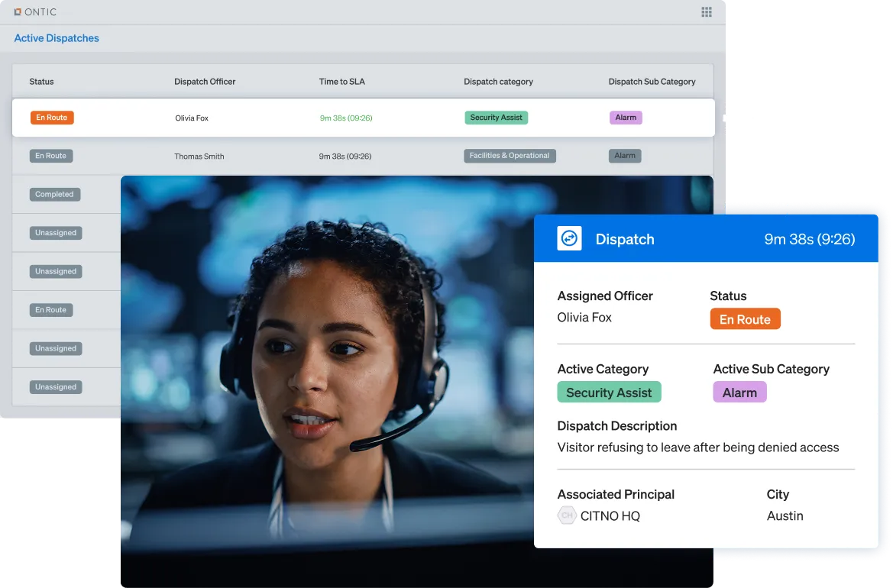Open the apps grid menu icon

click(x=706, y=12)
